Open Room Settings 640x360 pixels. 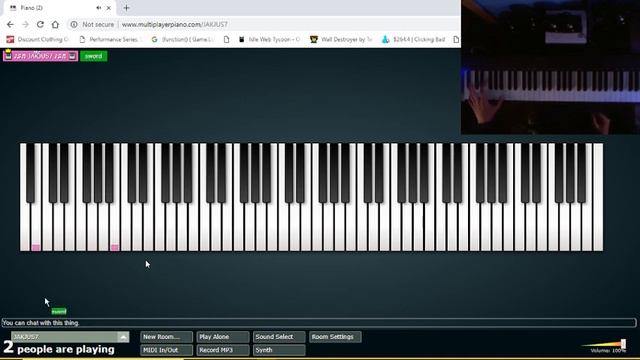pyautogui.click(x=335, y=337)
